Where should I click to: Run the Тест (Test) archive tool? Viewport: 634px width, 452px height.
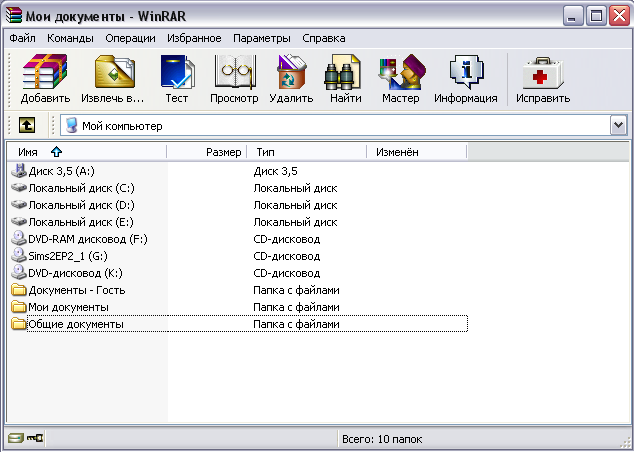(x=177, y=80)
